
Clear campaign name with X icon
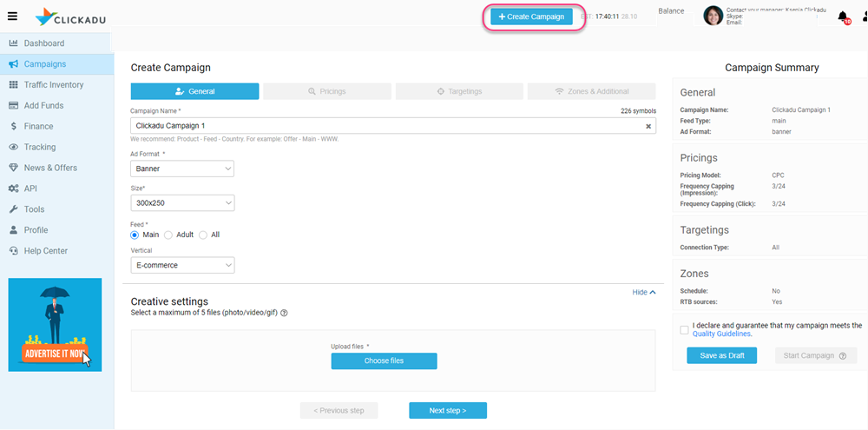coord(648,126)
